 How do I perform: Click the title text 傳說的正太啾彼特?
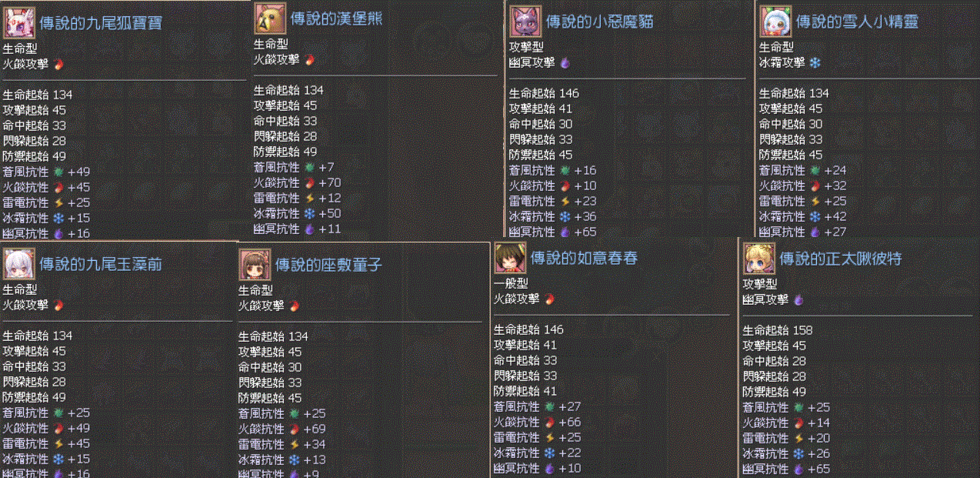tap(841, 259)
